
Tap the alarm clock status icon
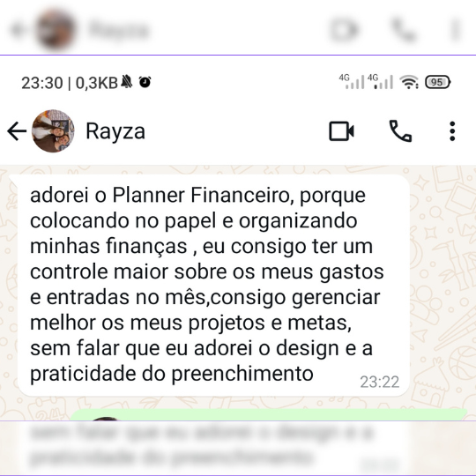[x=145, y=82]
